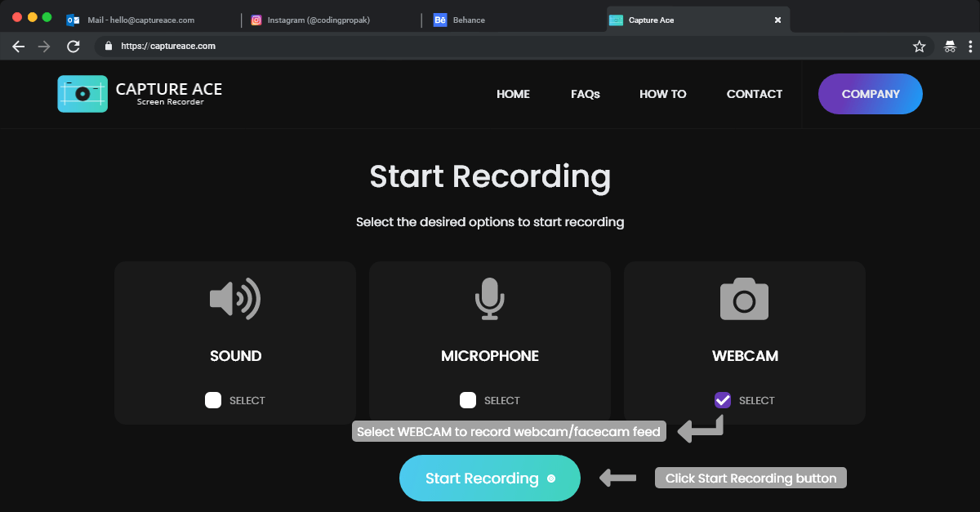Viewport: 980px width, 512px height.
Task: Click the webcam camera icon
Action: click(x=744, y=299)
